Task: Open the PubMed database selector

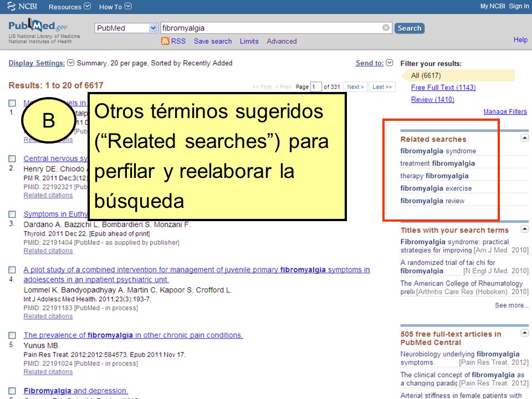Action: [x=126, y=28]
